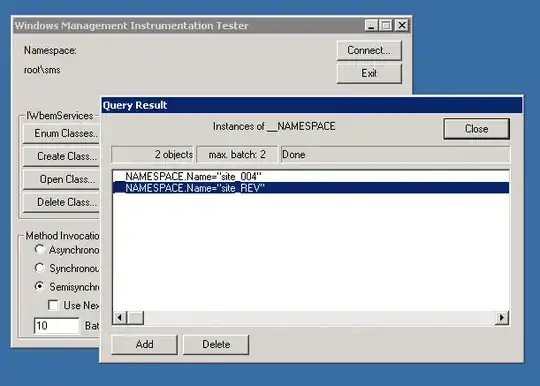Click the '2 objects' status box
The image size is (540, 386).
(153, 155)
